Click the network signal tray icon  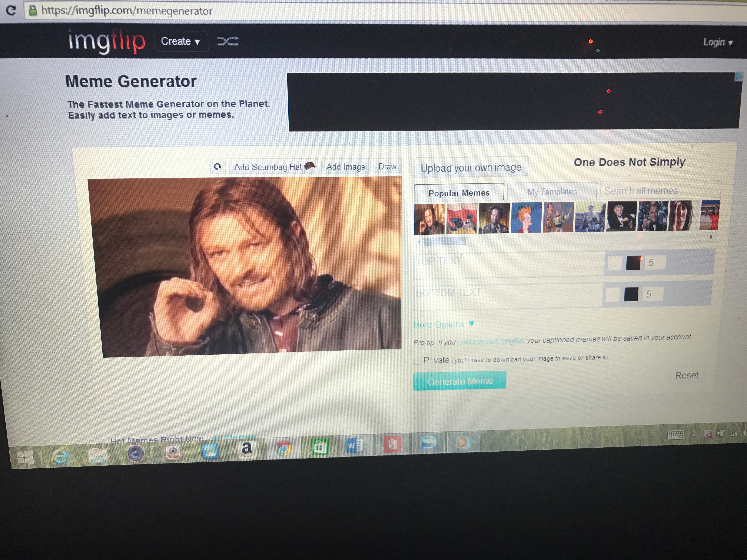tap(733, 433)
